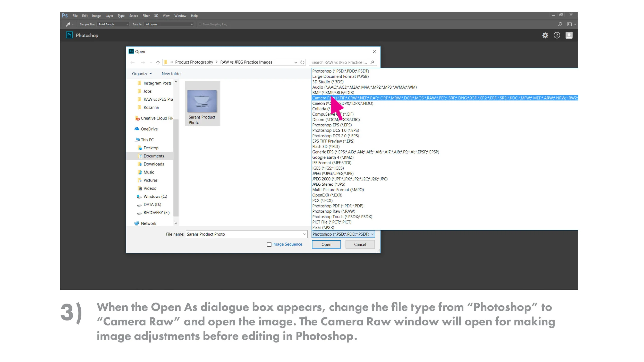Open the Image menu
The height and width of the screenshot is (362, 644).
pos(96,16)
